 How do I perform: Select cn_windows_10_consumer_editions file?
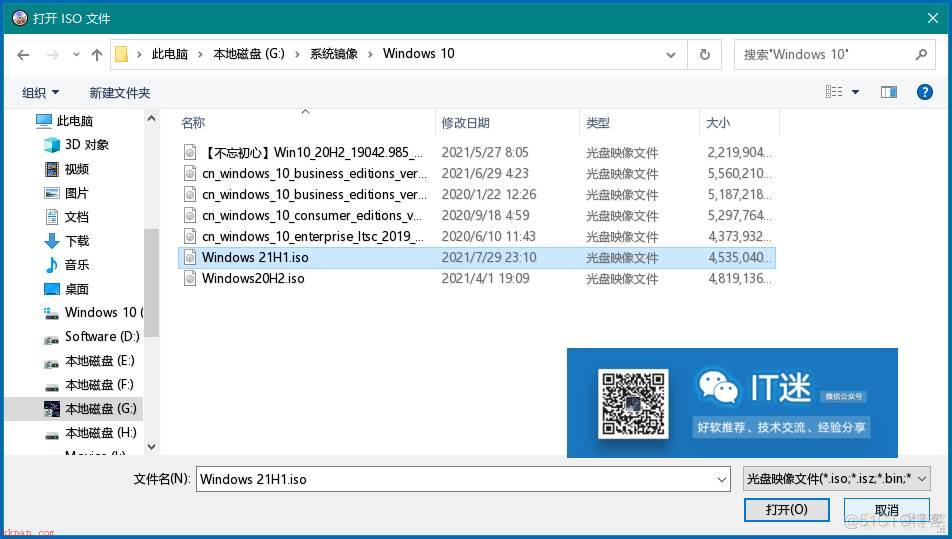click(x=477, y=215)
